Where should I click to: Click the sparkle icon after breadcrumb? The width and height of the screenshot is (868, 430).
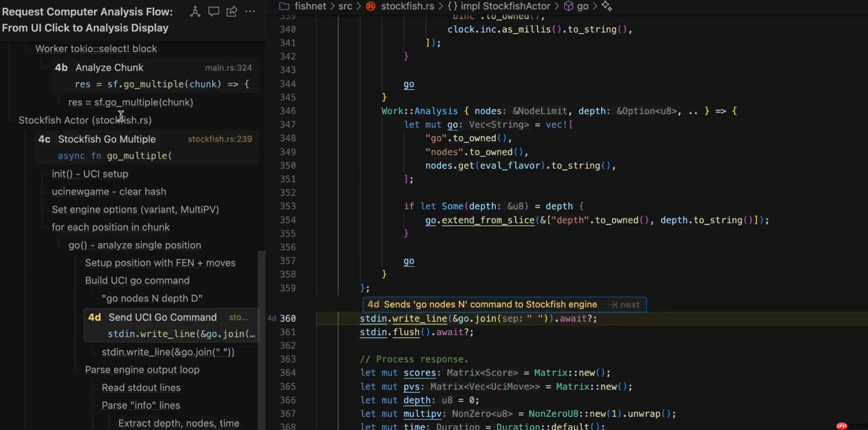pos(607,6)
